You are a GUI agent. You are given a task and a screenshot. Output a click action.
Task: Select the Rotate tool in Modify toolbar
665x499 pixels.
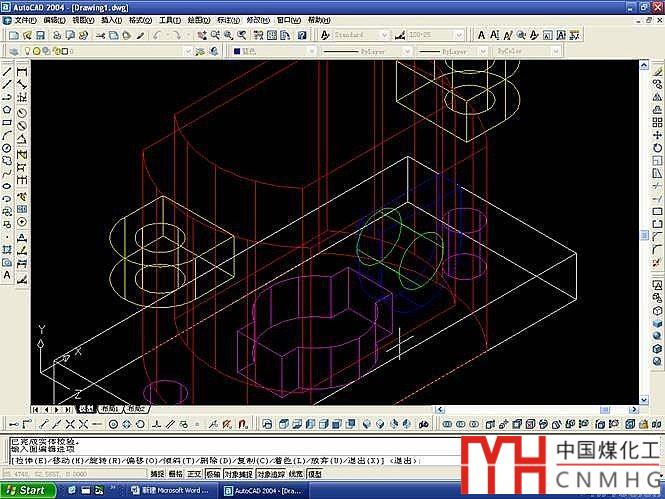tap(657, 148)
